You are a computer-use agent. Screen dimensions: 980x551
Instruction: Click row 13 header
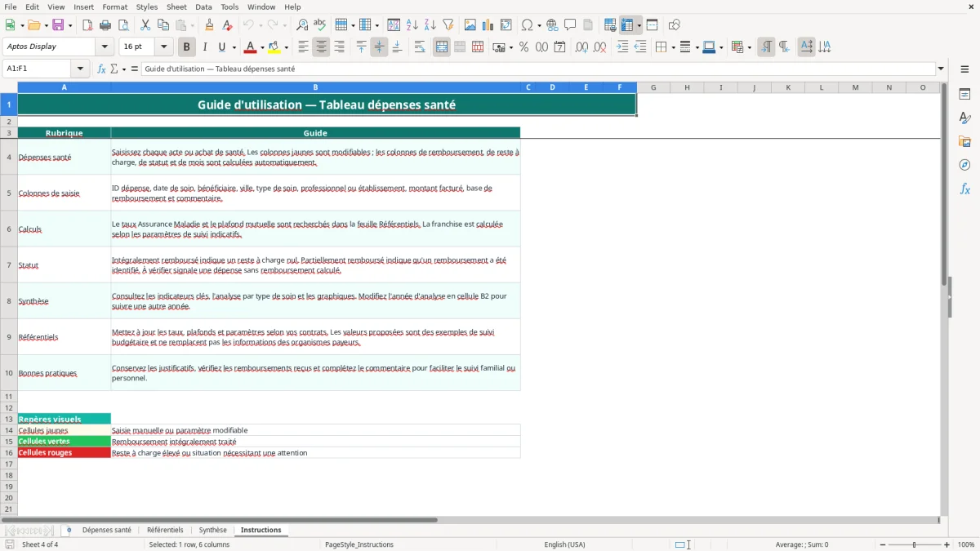9,419
